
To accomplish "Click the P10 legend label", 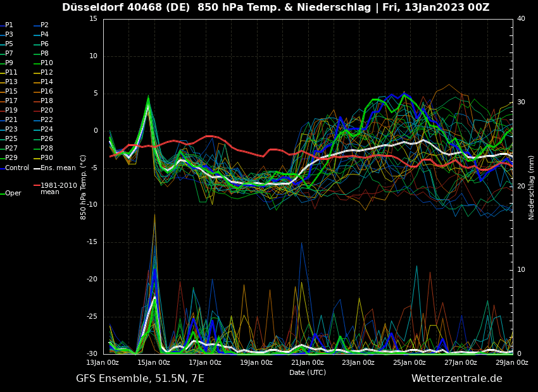I will point(46,63).
